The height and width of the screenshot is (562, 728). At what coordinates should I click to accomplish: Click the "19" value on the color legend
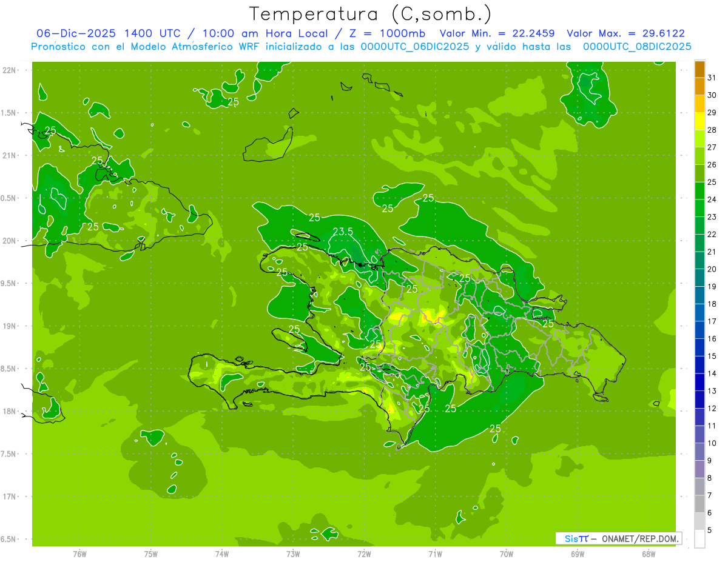(x=712, y=287)
